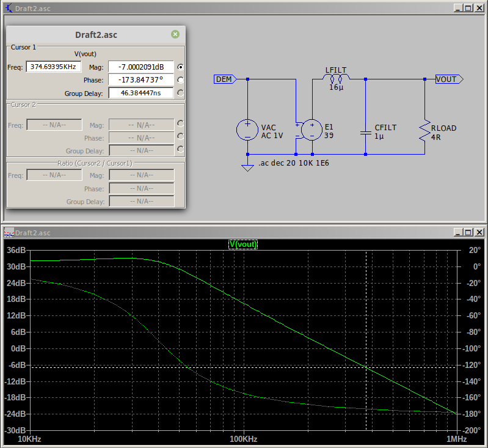Click the cursor crosshair on the plot
488x448 pixels.
[366, 367]
